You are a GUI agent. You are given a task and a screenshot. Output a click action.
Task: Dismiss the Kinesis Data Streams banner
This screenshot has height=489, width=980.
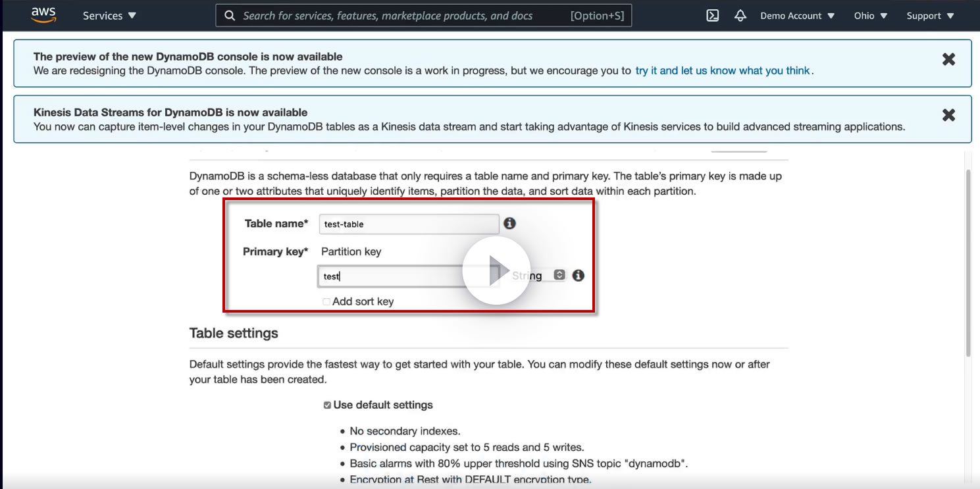[x=948, y=115]
